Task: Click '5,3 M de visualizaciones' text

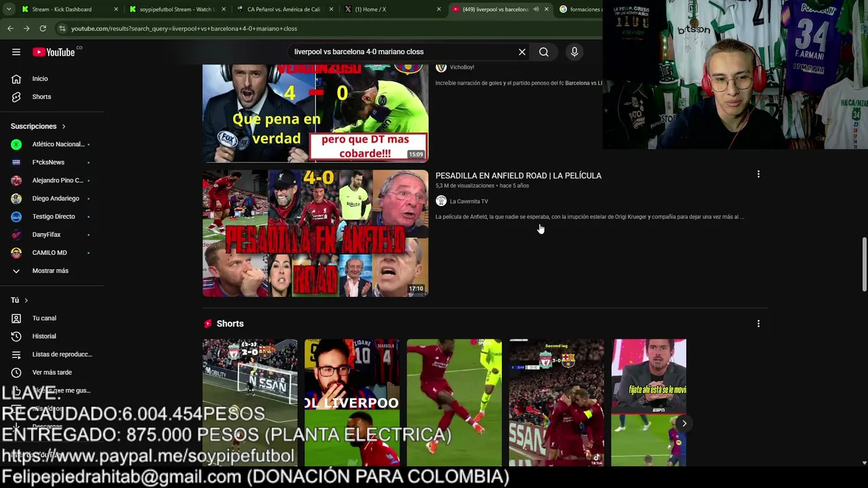Action: [x=465, y=186]
